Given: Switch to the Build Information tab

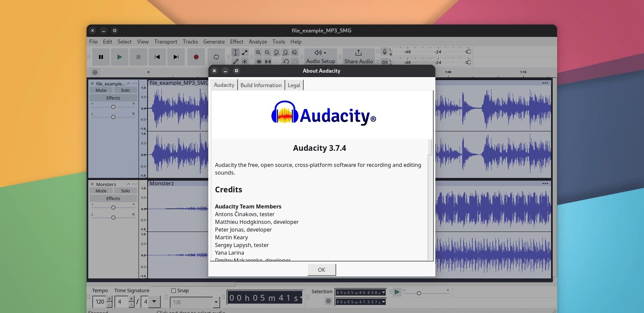Looking at the screenshot, I should click(x=261, y=85).
